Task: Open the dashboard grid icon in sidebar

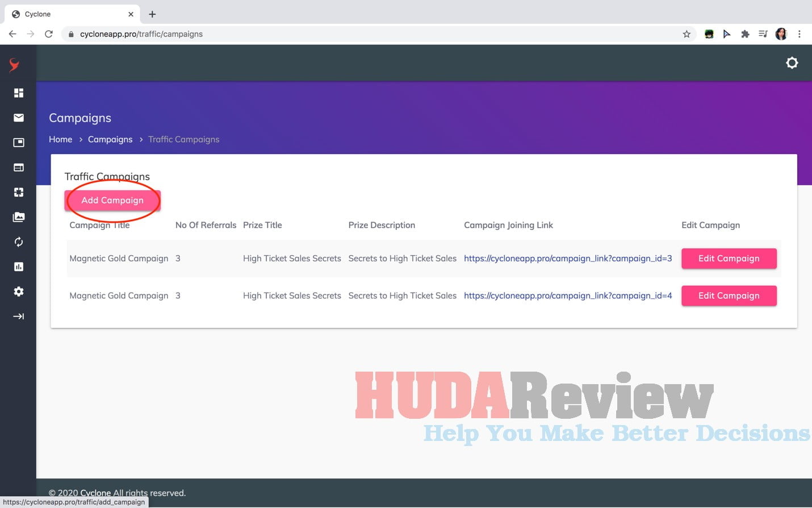Action: tap(19, 93)
